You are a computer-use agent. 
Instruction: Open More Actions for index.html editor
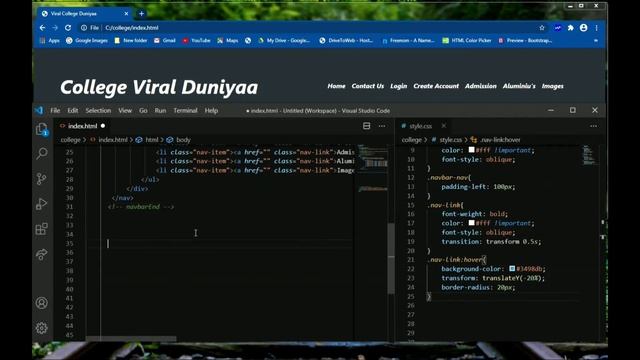click(382, 126)
